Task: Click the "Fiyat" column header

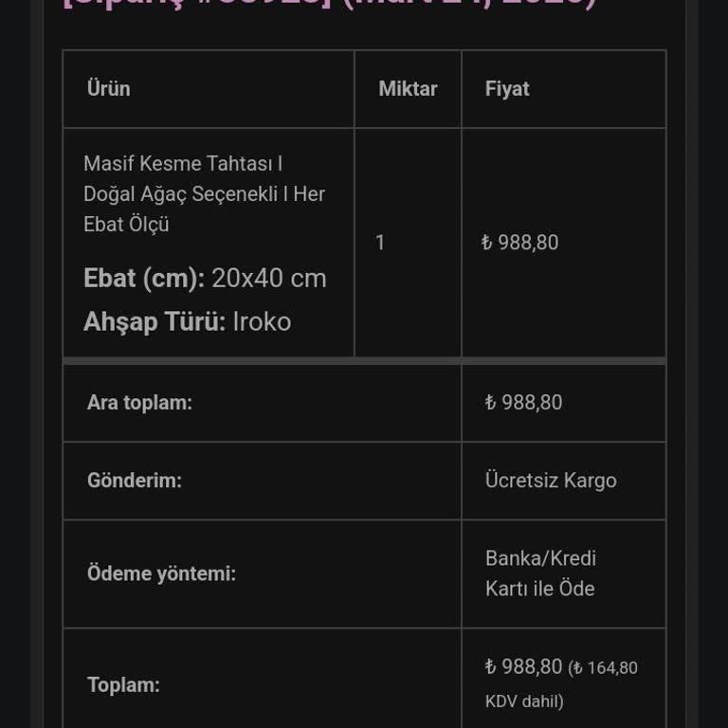Action: click(507, 89)
